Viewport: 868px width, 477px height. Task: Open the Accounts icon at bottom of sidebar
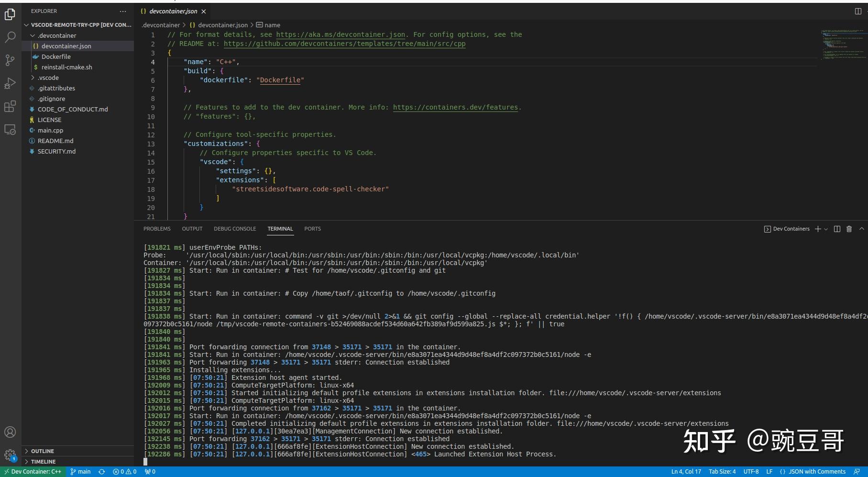[10, 431]
